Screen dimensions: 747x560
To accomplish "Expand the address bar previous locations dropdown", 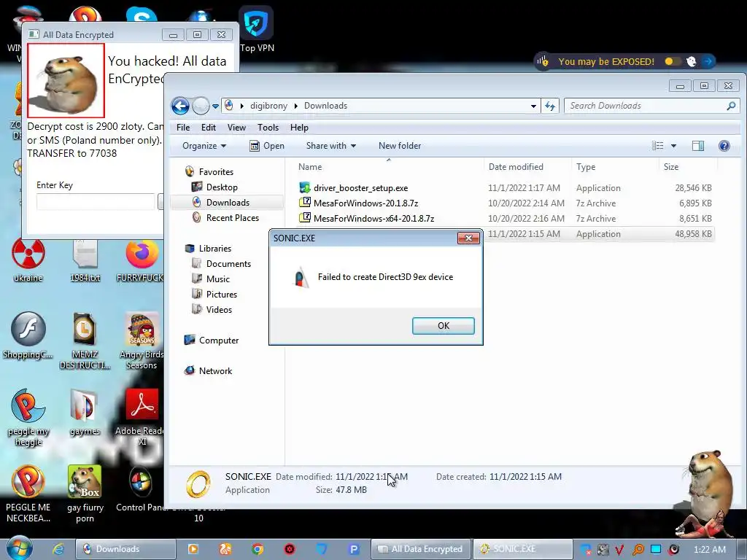I will [x=533, y=106].
